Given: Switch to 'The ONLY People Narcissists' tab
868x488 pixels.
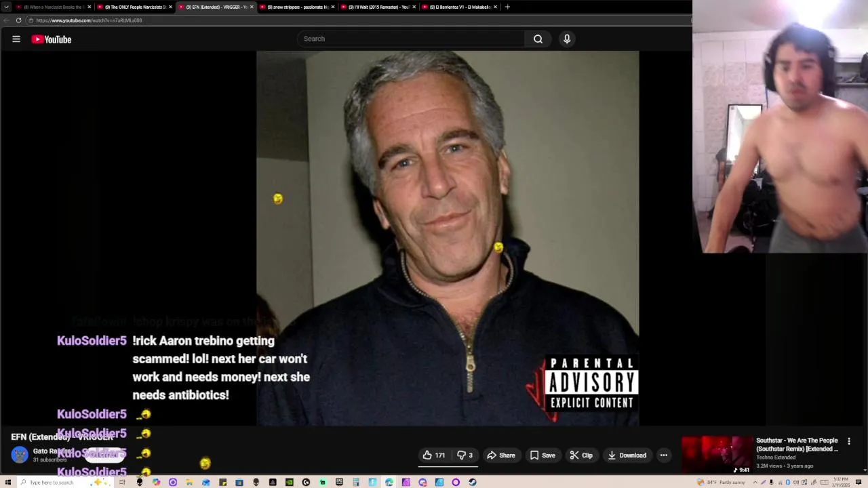Looking at the screenshot, I should point(134,7).
